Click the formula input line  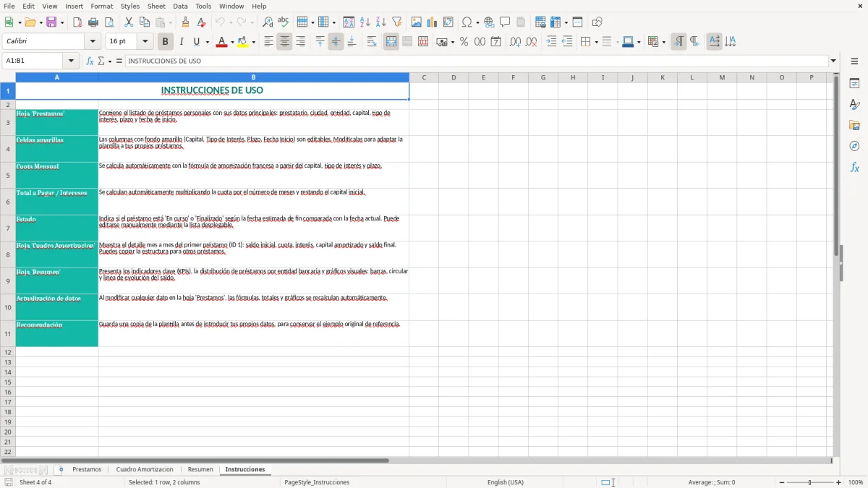[477, 61]
